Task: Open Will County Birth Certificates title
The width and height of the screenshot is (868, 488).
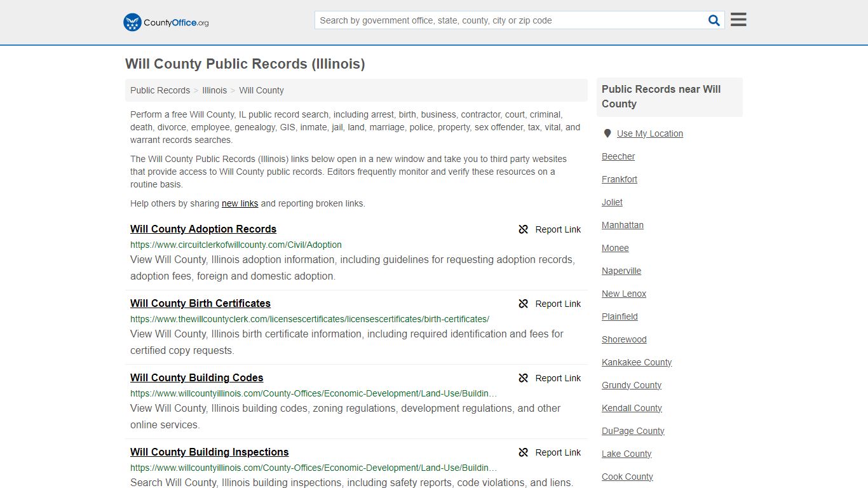Action: [x=200, y=303]
